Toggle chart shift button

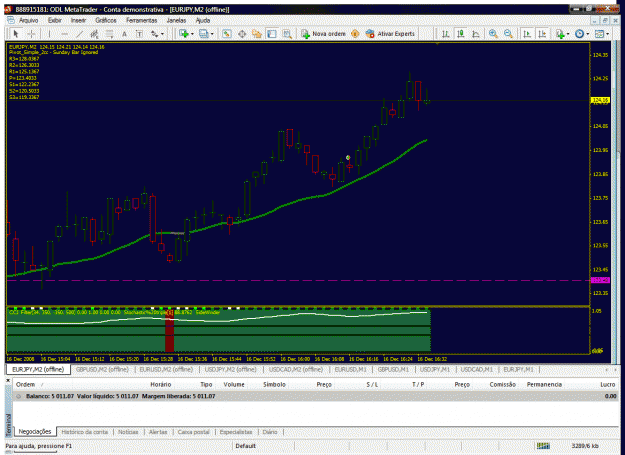coord(542,34)
